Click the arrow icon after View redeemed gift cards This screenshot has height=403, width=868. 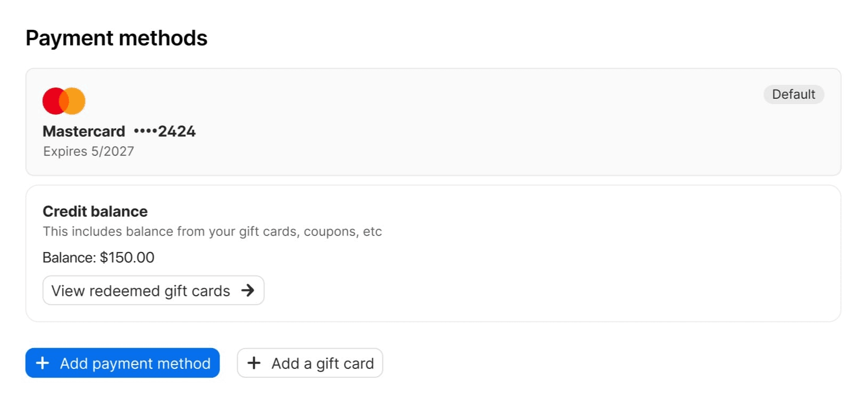point(247,290)
